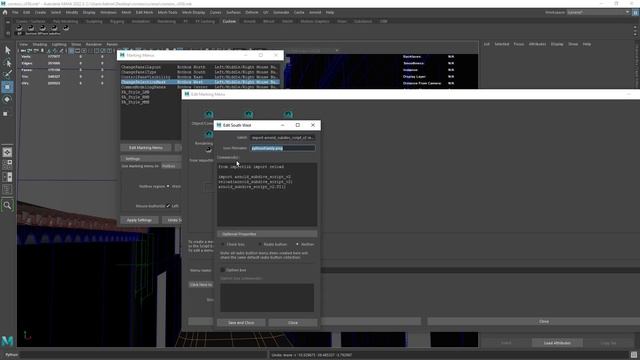This screenshot has width=640, height=360.
Task: Toggle the Outliner icon in left sidebar
Action: point(7,189)
